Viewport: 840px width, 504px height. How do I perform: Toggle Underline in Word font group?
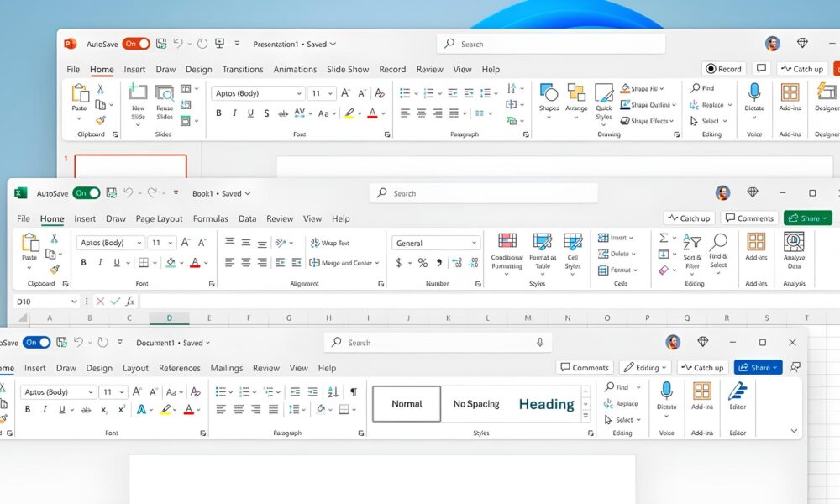click(61, 410)
